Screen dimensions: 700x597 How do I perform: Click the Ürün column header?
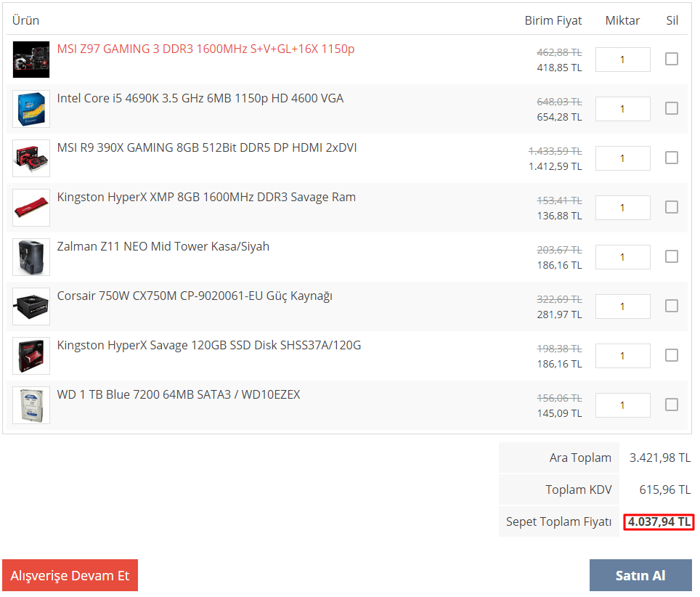[25, 20]
